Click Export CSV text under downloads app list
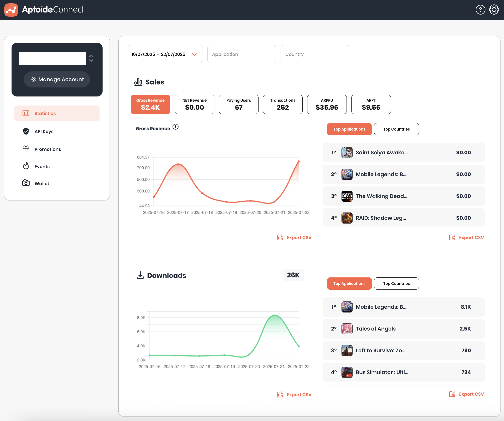This screenshot has width=504, height=421. [471, 394]
